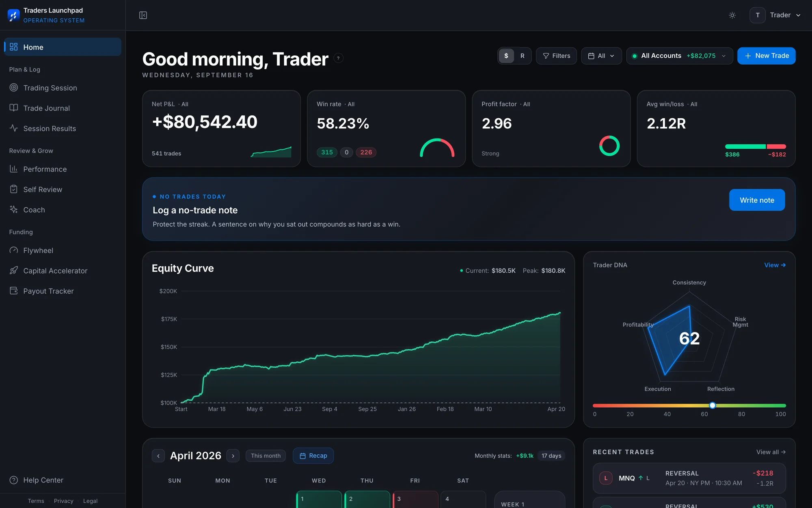This screenshot has height=508, width=812.
Task: Open the Filters button
Action: coord(556,56)
